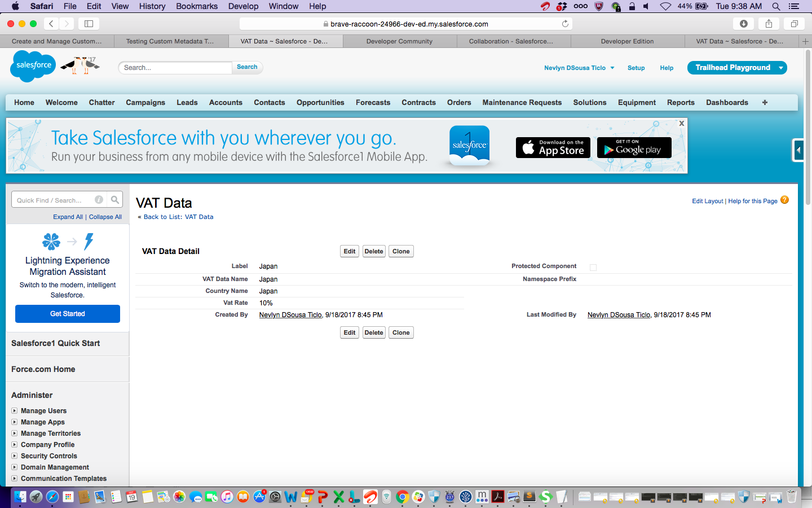
Task: Open the Edit Layout link
Action: click(x=708, y=201)
